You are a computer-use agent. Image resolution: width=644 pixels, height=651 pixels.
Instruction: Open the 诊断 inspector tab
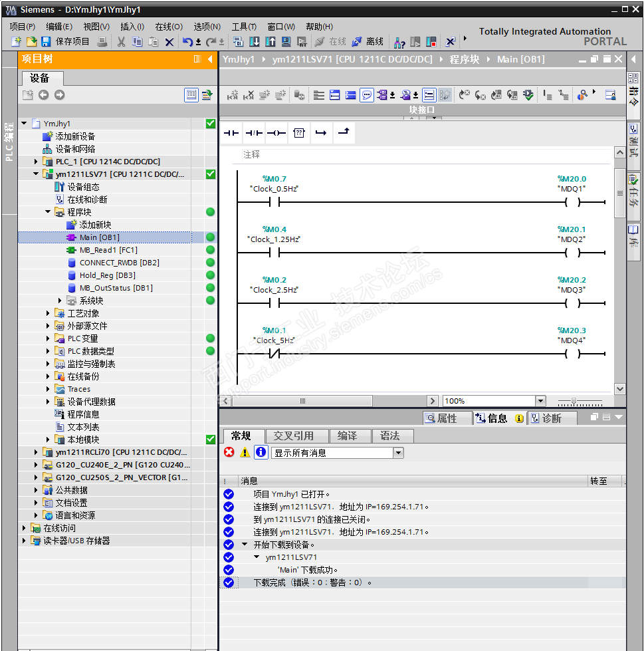pos(552,418)
